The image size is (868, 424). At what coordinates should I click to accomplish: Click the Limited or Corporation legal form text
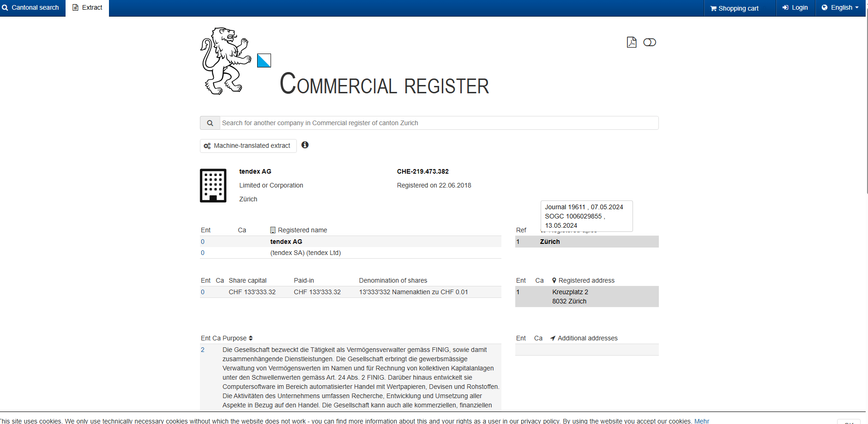[x=271, y=185]
